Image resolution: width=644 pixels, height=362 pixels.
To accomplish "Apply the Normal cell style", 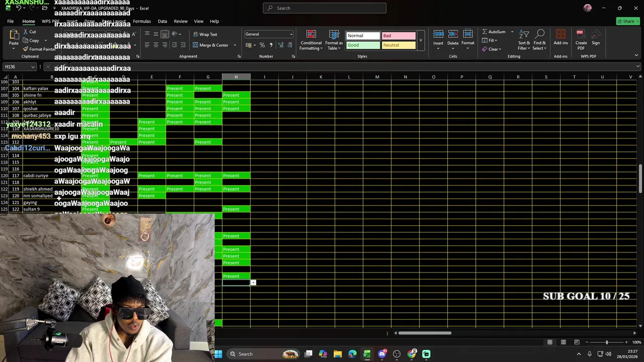I will tap(363, 36).
